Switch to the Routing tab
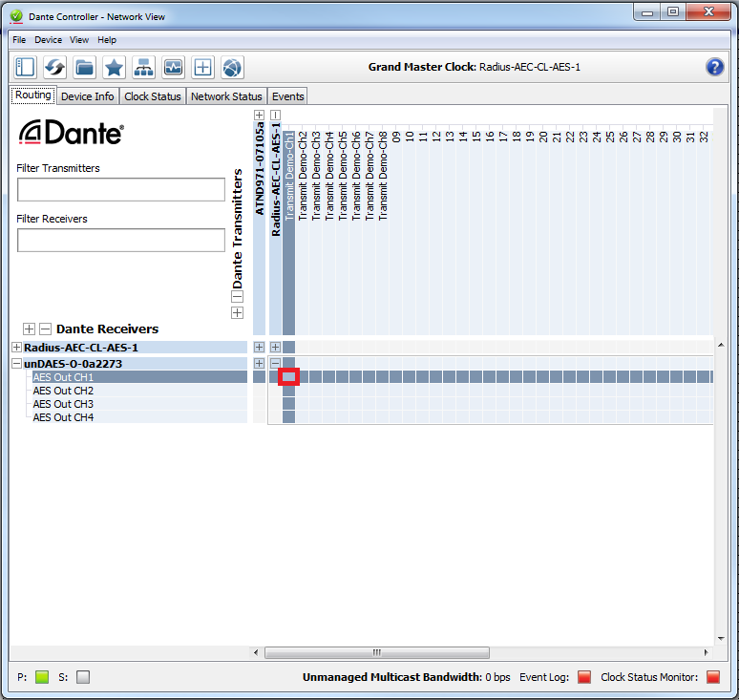The height and width of the screenshot is (700, 739). click(x=33, y=95)
